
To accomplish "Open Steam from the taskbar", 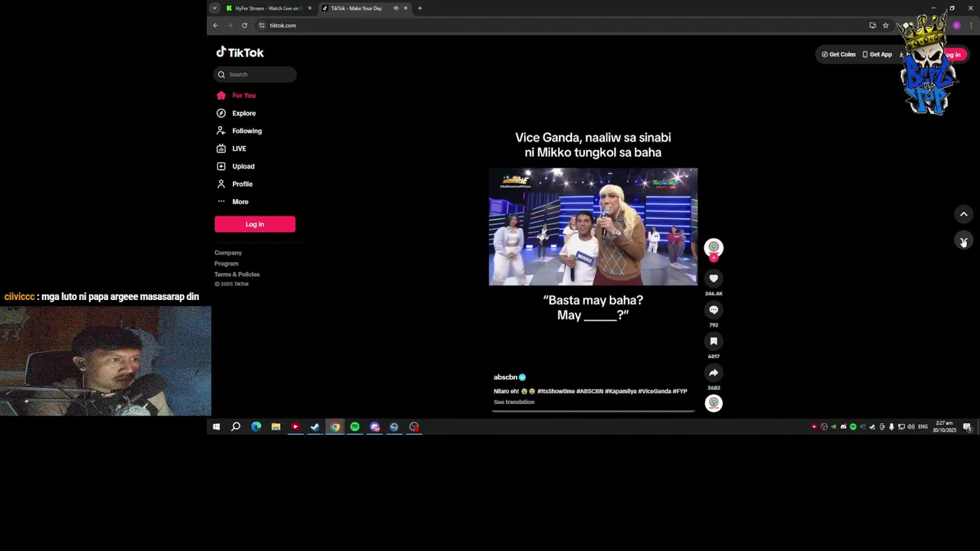I will (315, 427).
